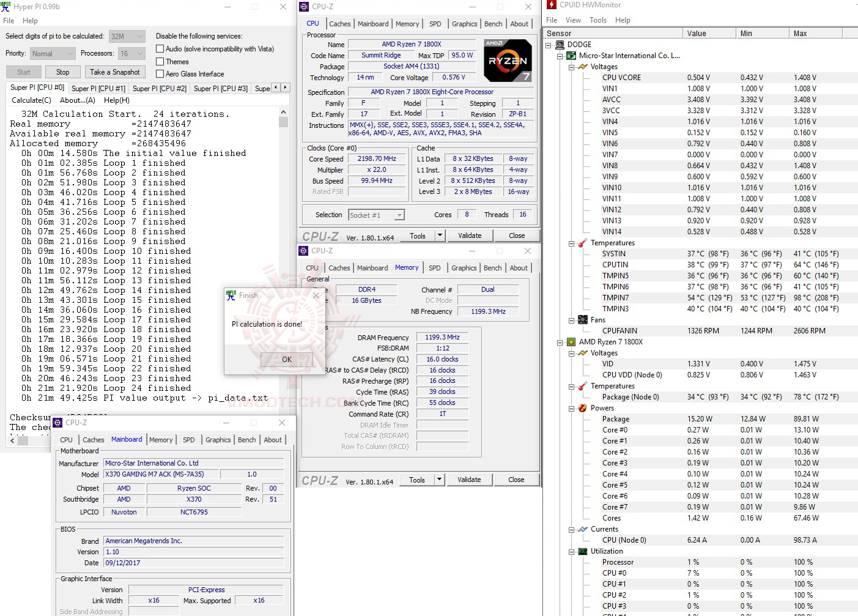The height and width of the screenshot is (616, 858).
Task: Click the Voltages icon above CPU VCORE
Action: [x=583, y=67]
